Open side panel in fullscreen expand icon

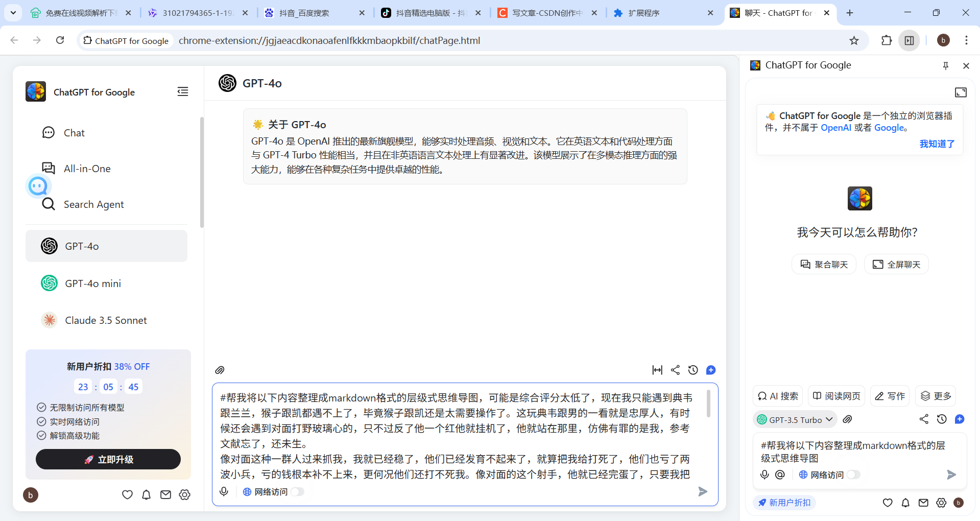(x=961, y=92)
